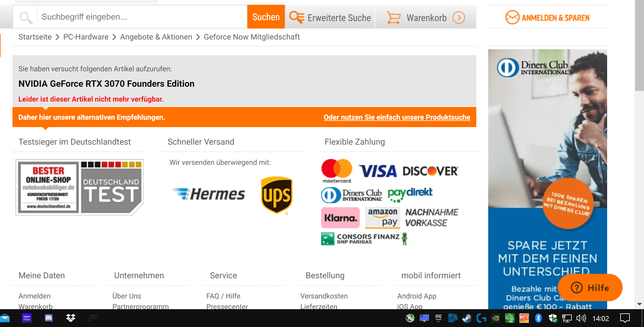Click the pink Klarna logo
This screenshot has height=327, width=644.
[340, 218]
